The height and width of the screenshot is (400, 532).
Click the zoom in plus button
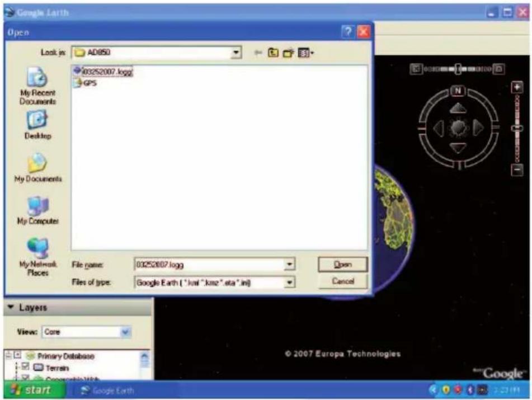(517, 87)
